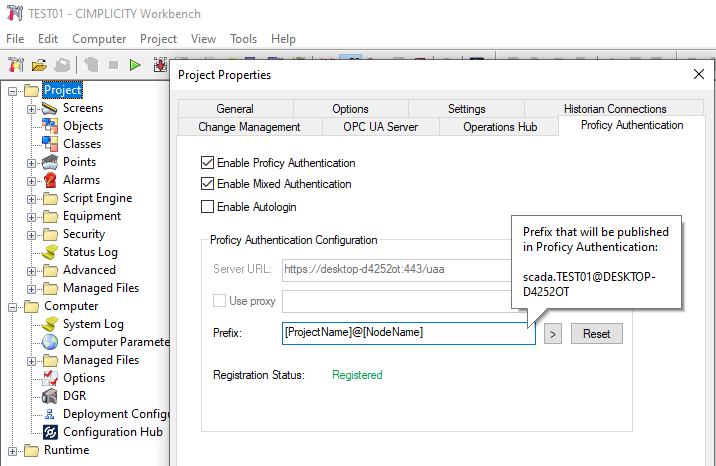Close the Project Properties dialog
The width and height of the screenshot is (716, 466).
point(699,74)
